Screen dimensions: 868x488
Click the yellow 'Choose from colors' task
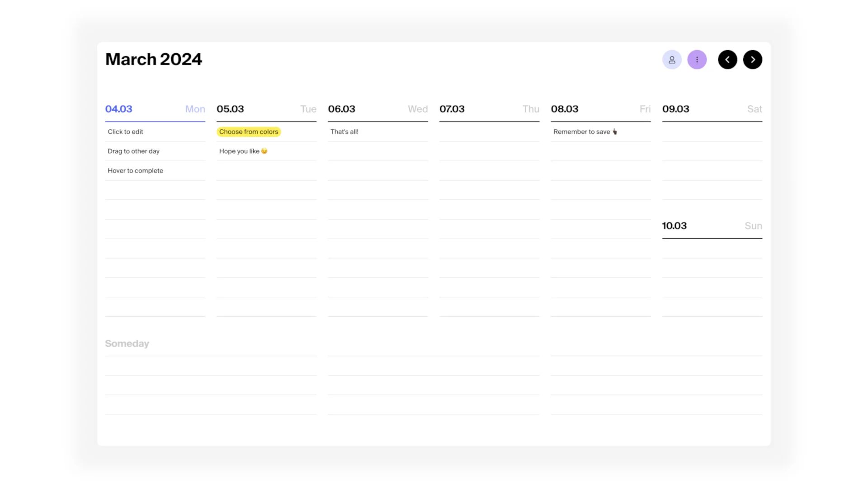click(249, 132)
